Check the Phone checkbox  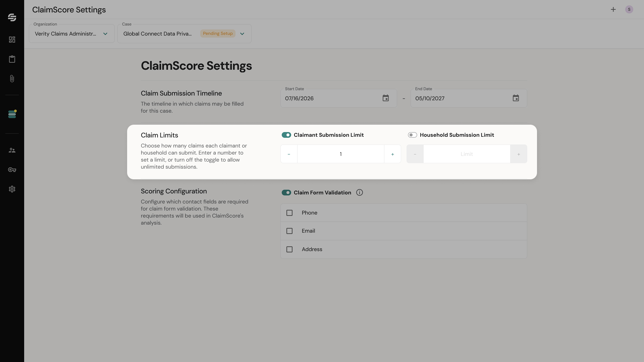pos(289,213)
